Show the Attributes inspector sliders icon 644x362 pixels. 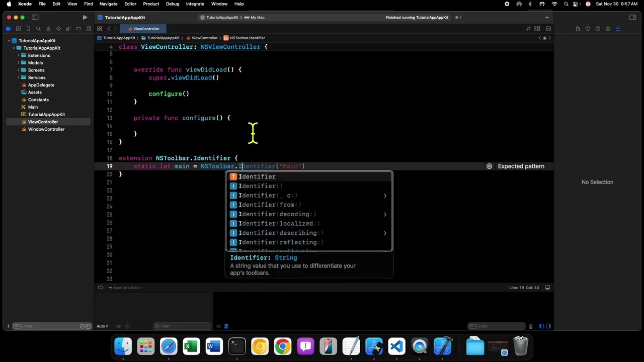pyautogui.click(x=618, y=29)
